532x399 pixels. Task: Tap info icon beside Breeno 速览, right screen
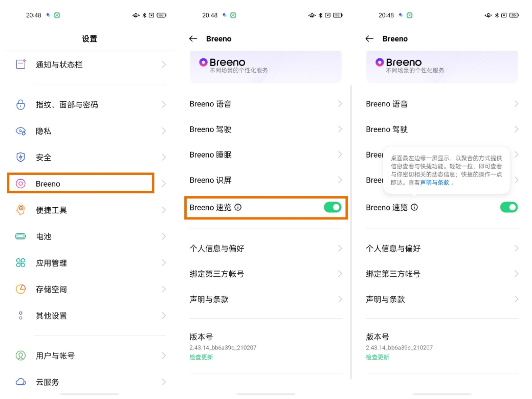coord(414,207)
